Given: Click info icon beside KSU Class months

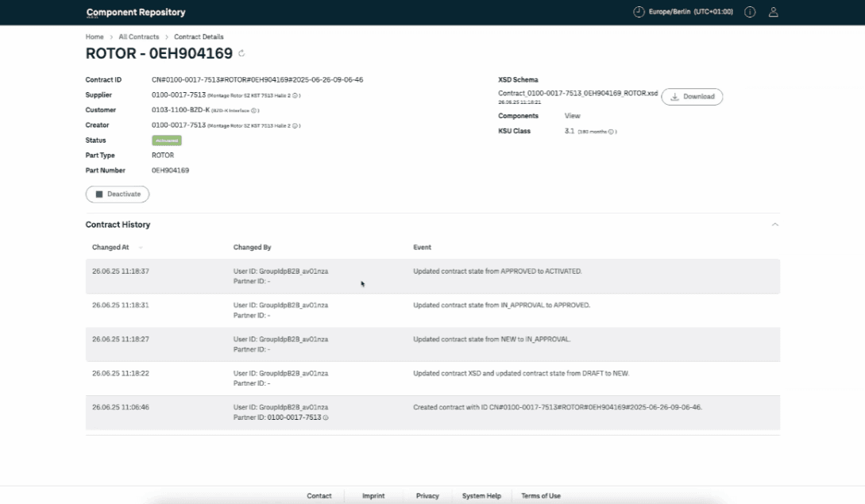Looking at the screenshot, I should [611, 132].
